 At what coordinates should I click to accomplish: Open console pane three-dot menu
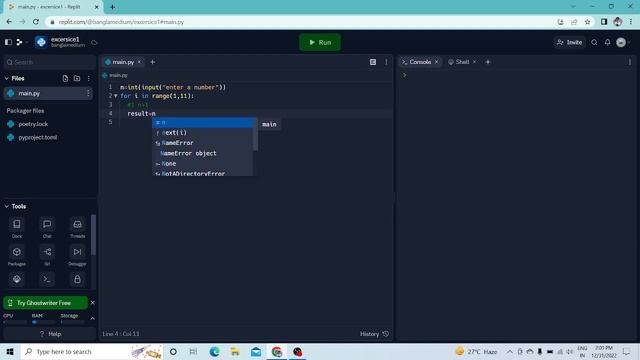pos(630,62)
